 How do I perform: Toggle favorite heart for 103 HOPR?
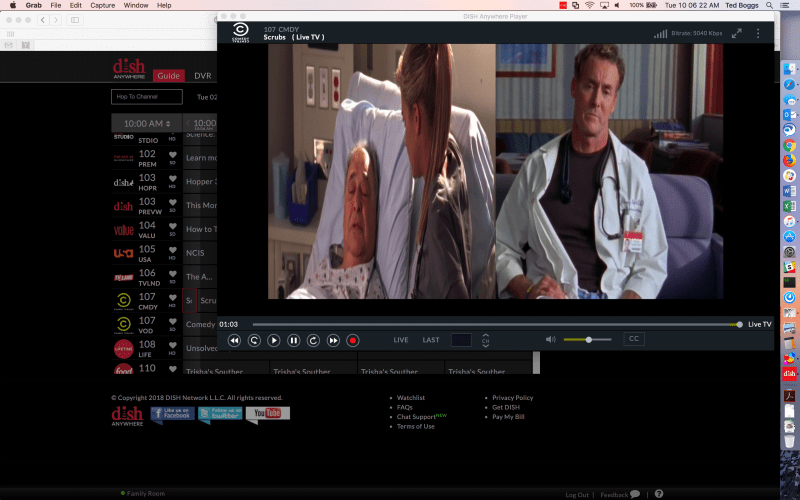(x=172, y=179)
